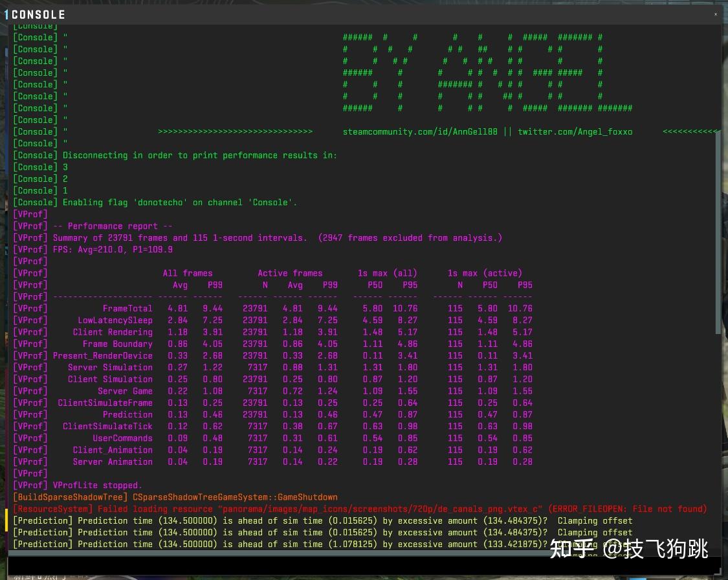Select the countdown line showing 3
728x580 pixels.
point(40,167)
